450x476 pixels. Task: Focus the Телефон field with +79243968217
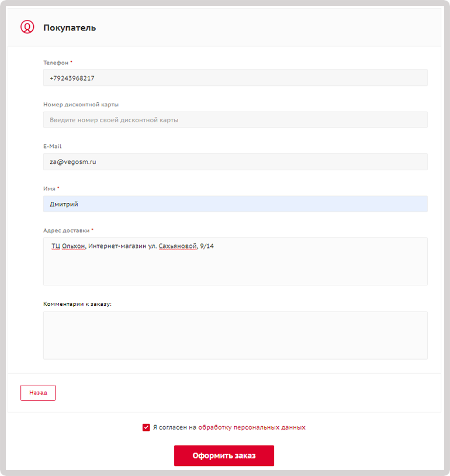(x=235, y=78)
